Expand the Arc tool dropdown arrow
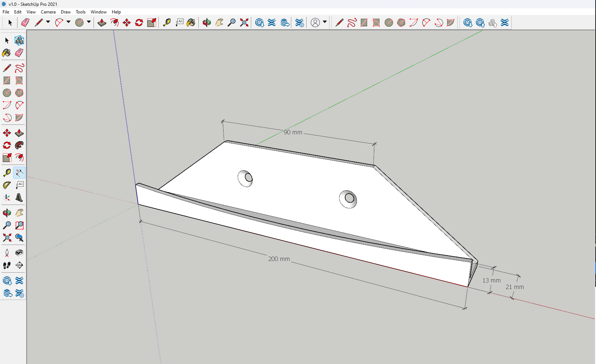The height and width of the screenshot is (364, 596). point(68,22)
